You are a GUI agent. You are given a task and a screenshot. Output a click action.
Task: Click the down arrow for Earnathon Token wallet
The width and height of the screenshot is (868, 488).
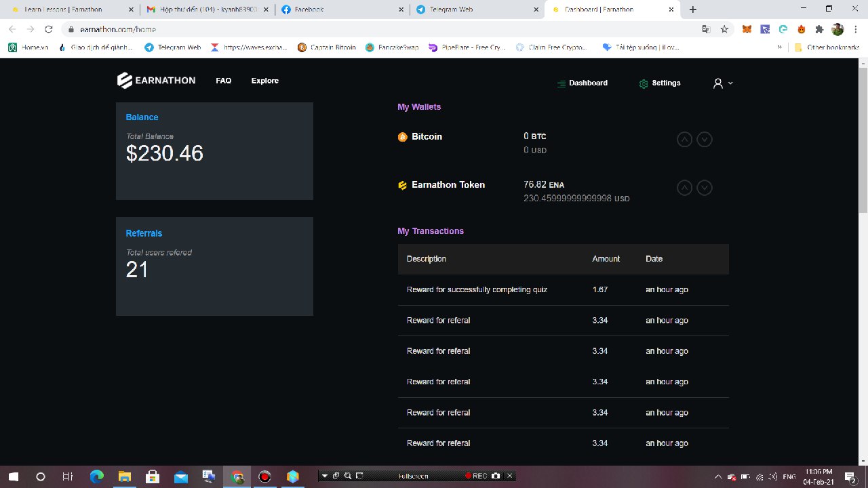pos(705,188)
